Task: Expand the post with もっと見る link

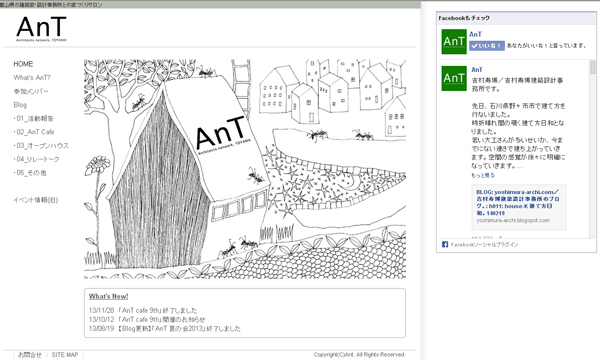Action: click(x=483, y=175)
